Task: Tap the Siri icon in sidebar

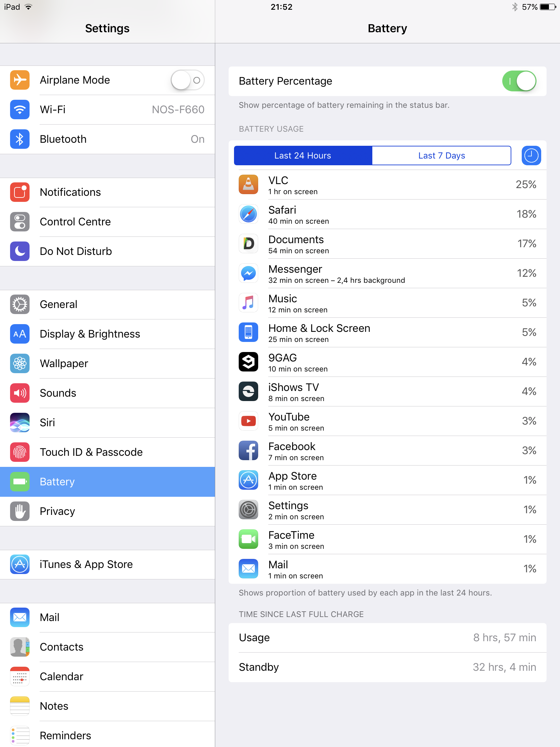Action: (x=19, y=423)
